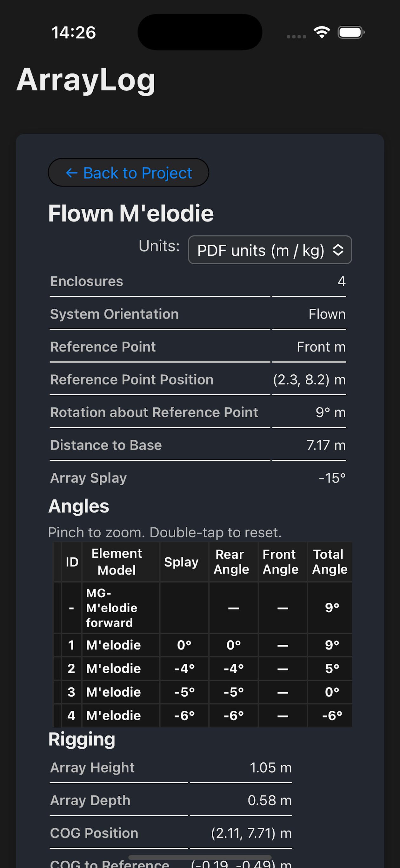This screenshot has width=400, height=868.
Task: Select the Enclosures value of 4
Action: point(342,281)
